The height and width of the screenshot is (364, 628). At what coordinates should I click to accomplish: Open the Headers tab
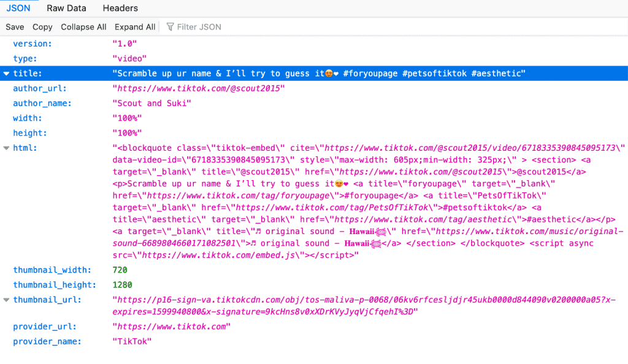(120, 9)
